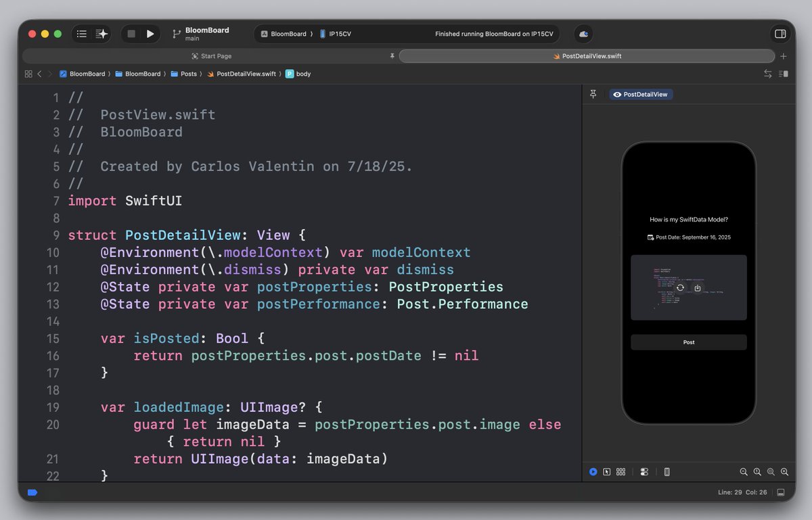The width and height of the screenshot is (812, 520).
Task: Click "Post Date: September 16, 2025" text
Action: tap(694, 237)
